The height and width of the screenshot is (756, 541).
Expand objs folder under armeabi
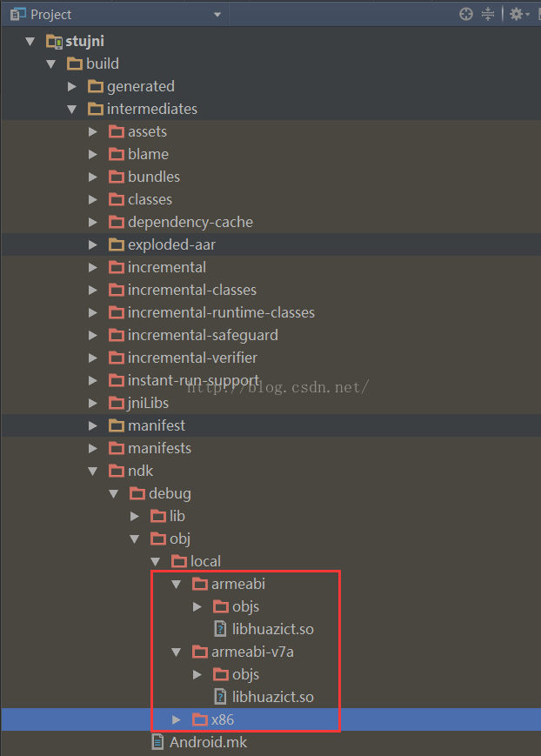coord(197,606)
